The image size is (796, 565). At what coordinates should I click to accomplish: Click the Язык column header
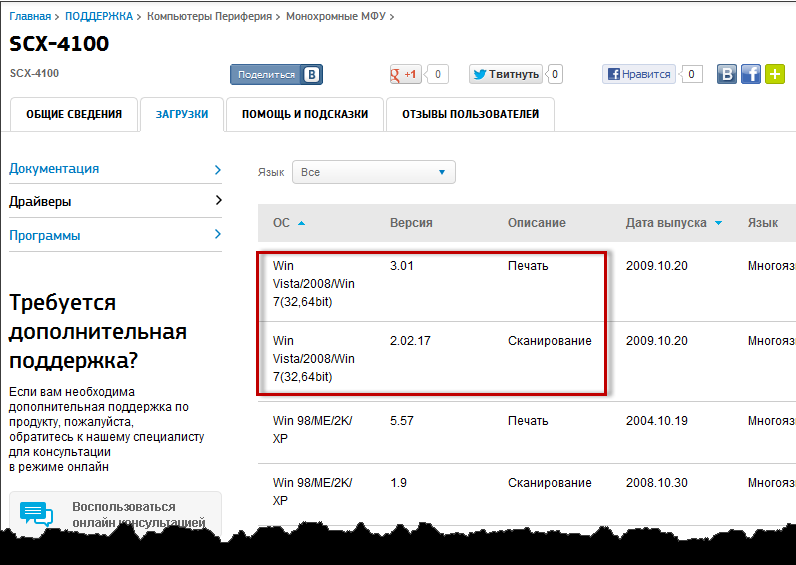762,223
